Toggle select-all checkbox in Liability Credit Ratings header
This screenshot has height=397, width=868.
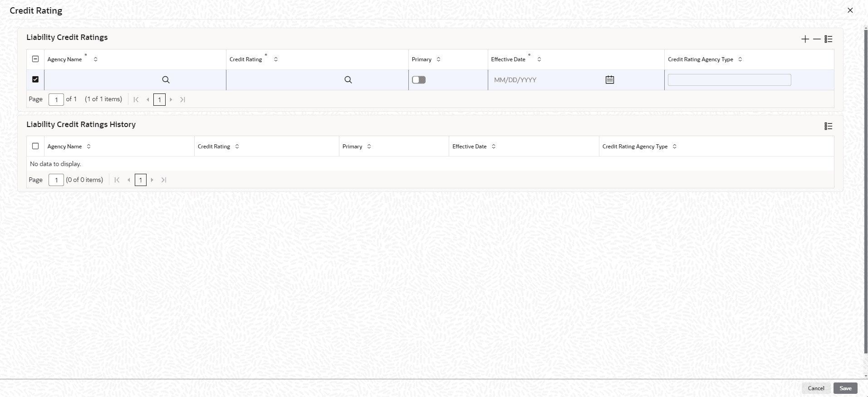click(x=35, y=59)
